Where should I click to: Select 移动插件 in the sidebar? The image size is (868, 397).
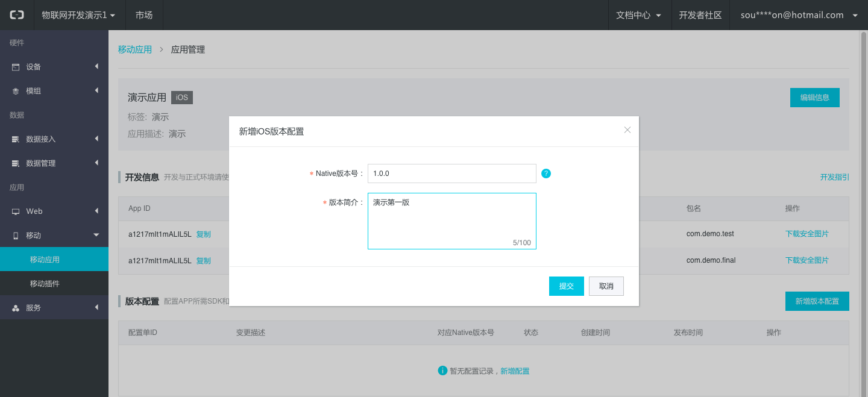[45, 284]
